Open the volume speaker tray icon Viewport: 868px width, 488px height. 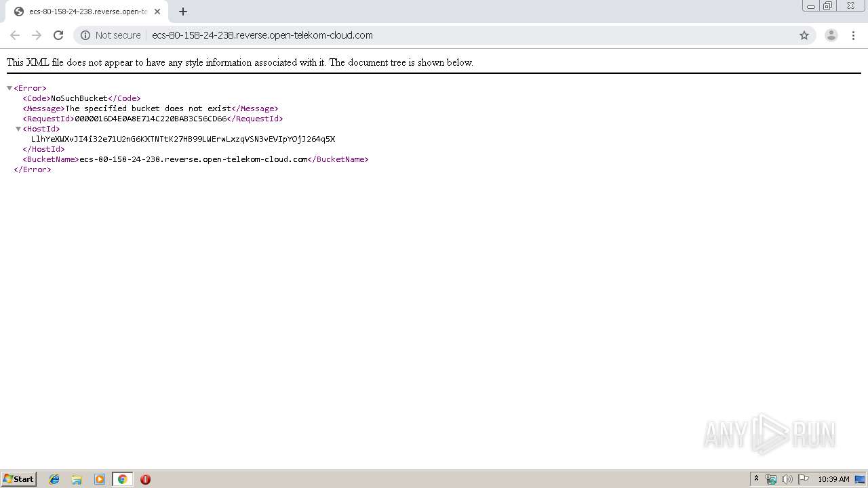click(787, 479)
